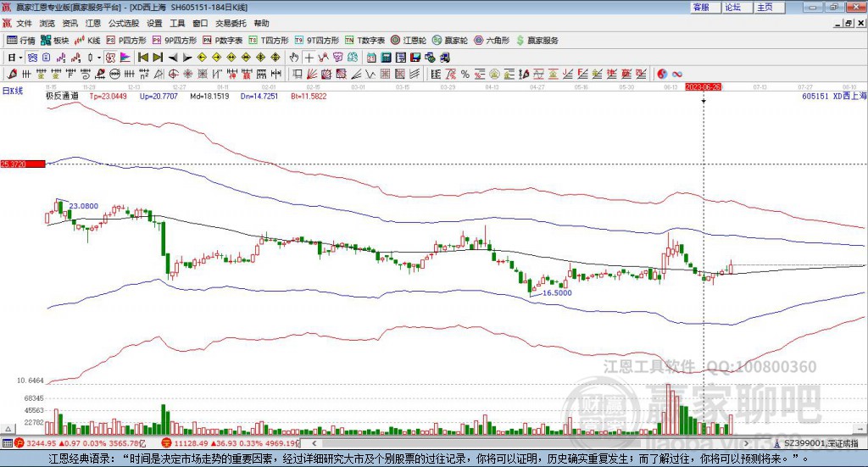Open the 9T四方形 tool

(x=317, y=41)
